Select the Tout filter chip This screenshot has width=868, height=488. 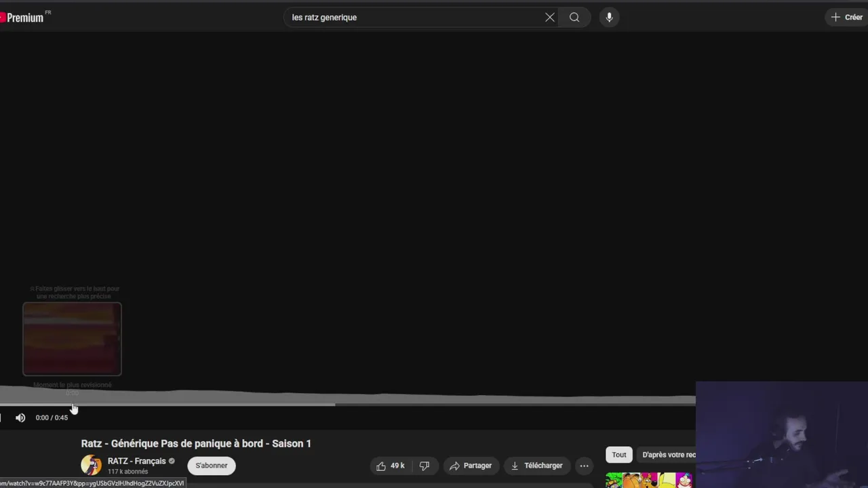click(619, 455)
